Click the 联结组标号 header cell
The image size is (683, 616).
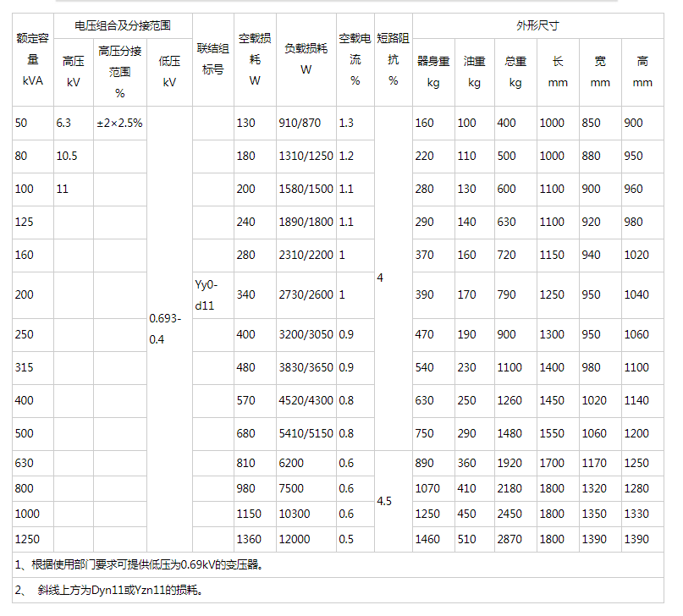212,59
